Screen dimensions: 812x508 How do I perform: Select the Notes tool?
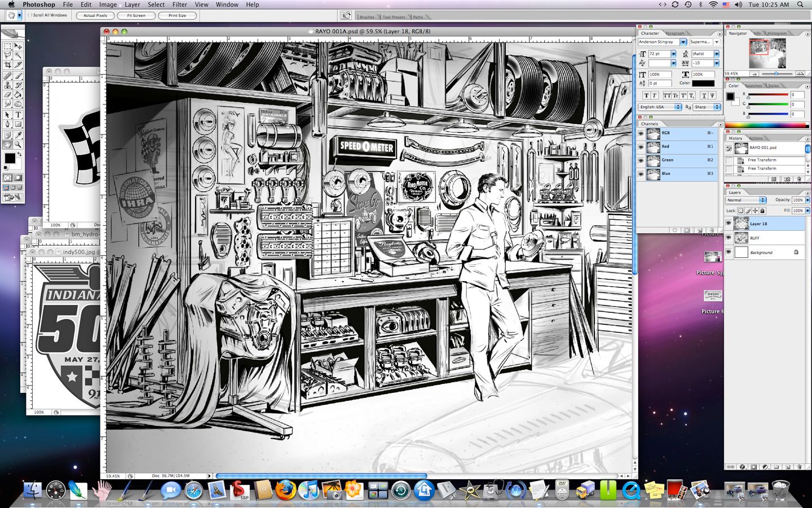click(x=7, y=134)
